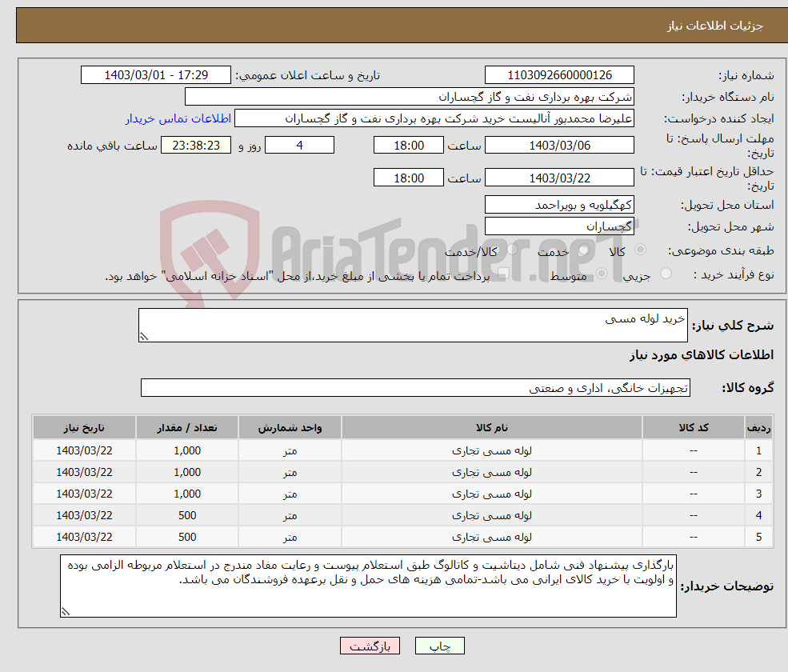Click item name in row 2
The image size is (788, 672).
tap(492, 473)
